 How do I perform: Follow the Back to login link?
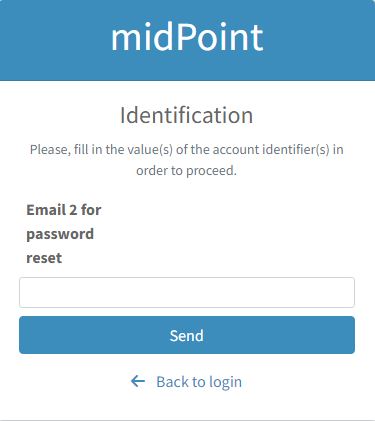pyautogui.click(x=199, y=382)
